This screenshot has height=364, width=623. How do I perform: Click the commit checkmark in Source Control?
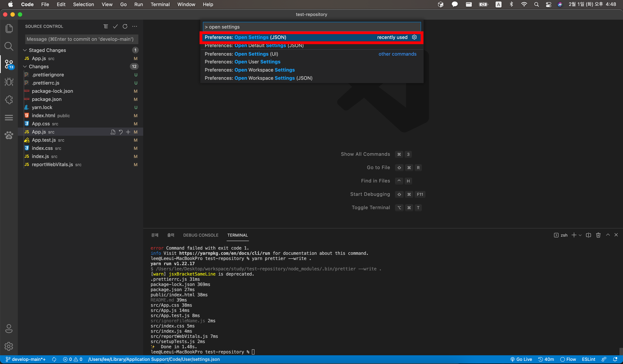(115, 27)
